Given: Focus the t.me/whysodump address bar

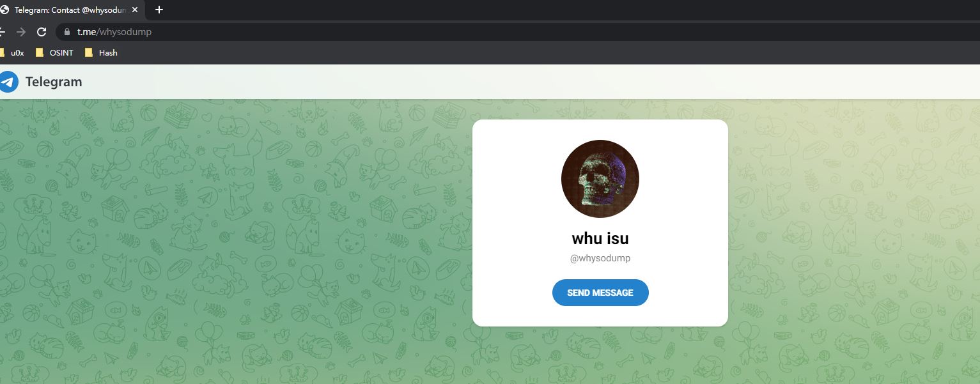Looking at the screenshot, I should click(x=511, y=32).
